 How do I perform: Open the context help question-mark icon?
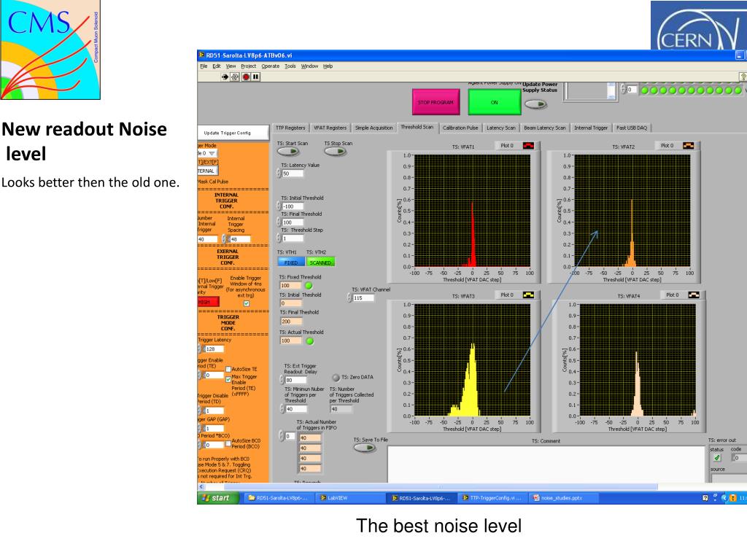pyautogui.click(x=743, y=76)
